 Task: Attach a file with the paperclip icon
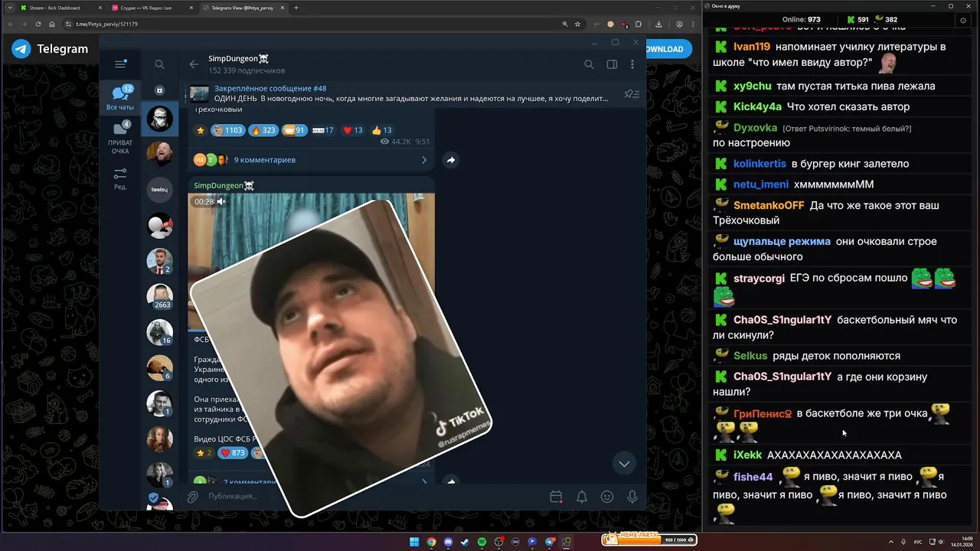[193, 497]
